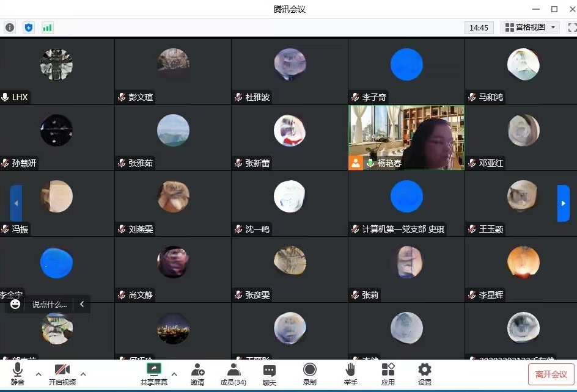Toggle fullscreen mode icon at top right

click(572, 27)
